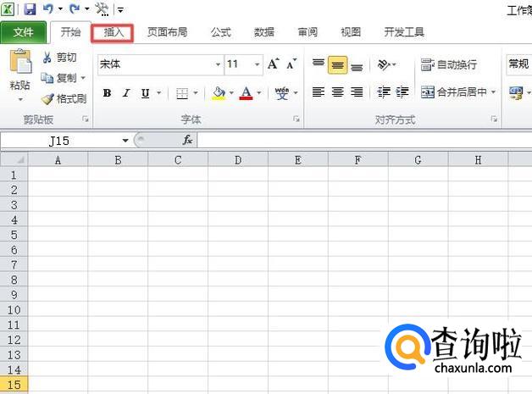
Task: Toggle Bold formatting
Action: pyautogui.click(x=108, y=92)
